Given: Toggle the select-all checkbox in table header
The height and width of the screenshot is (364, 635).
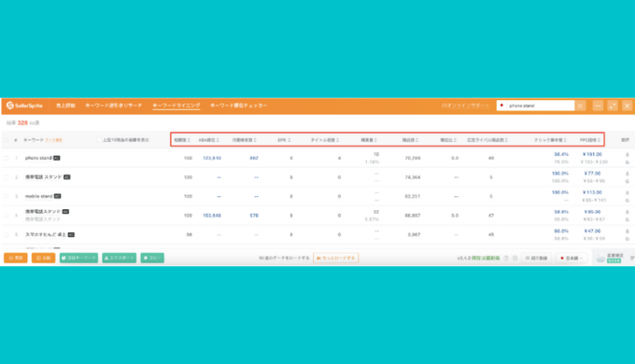Looking at the screenshot, I should coord(7,140).
